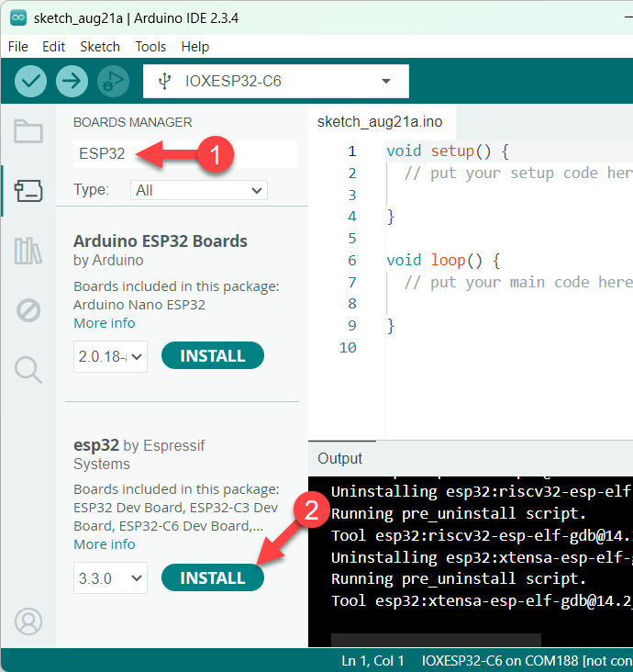Open the Search magnifier sidebar icon
Viewport: 633px width, 672px height.
coord(28,370)
